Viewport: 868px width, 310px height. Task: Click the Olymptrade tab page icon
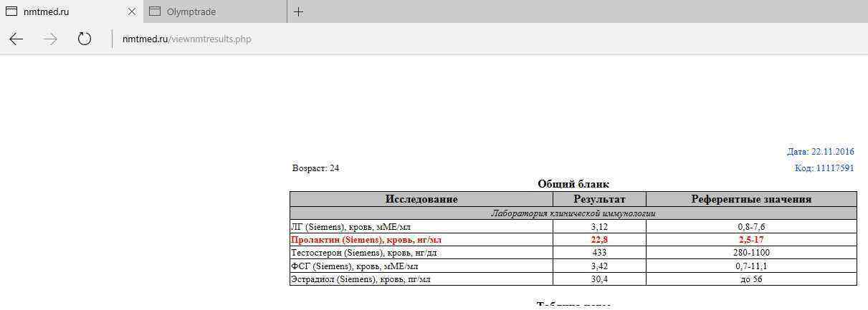(154, 11)
